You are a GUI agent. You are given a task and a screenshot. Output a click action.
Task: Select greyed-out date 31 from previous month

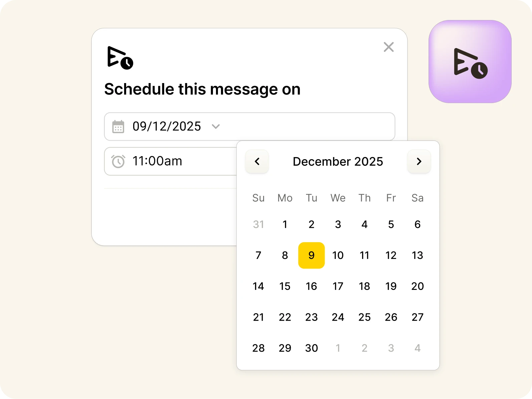tap(258, 224)
